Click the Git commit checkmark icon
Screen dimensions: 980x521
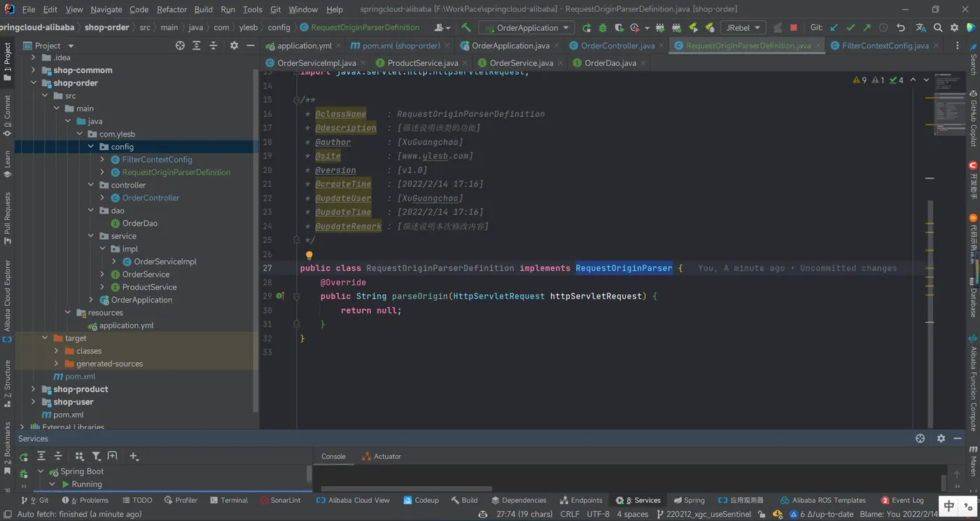(x=850, y=28)
